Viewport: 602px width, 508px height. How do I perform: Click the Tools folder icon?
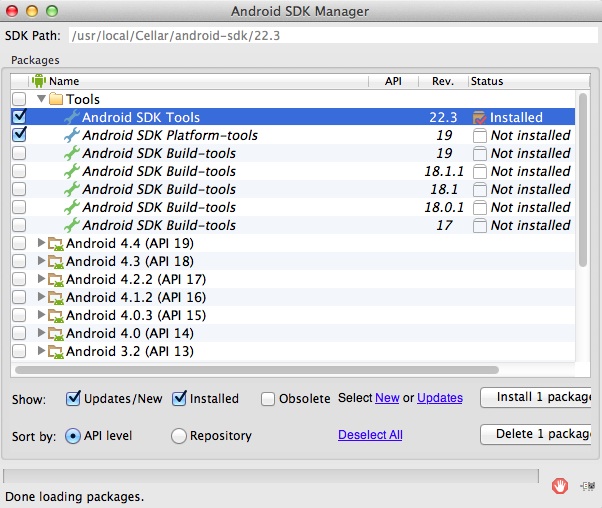coord(57,99)
